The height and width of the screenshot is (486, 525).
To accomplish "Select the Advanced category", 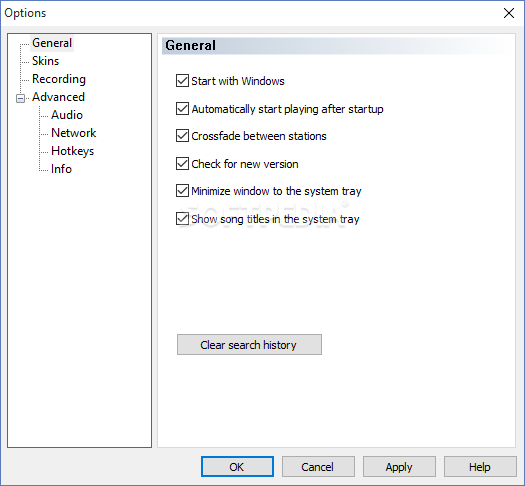I will coord(58,97).
